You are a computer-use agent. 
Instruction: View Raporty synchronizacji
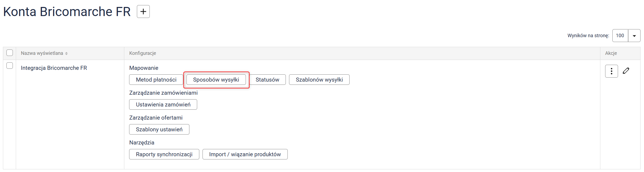click(x=164, y=154)
